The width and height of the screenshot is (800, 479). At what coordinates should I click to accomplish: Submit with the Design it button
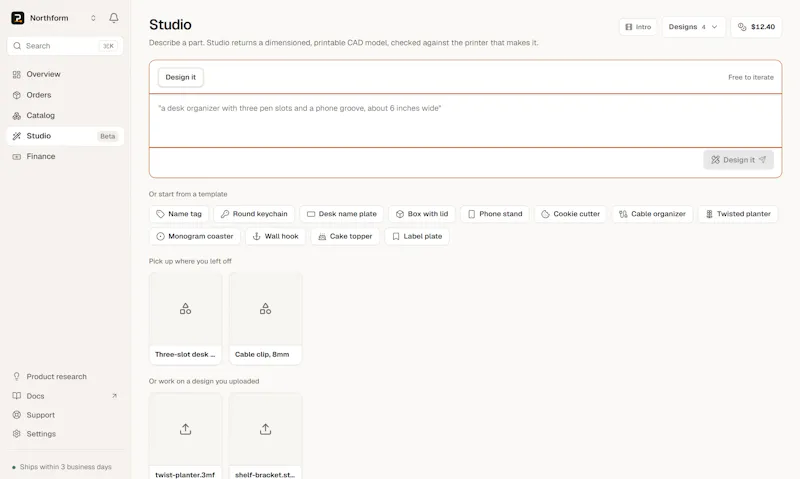pyautogui.click(x=738, y=160)
